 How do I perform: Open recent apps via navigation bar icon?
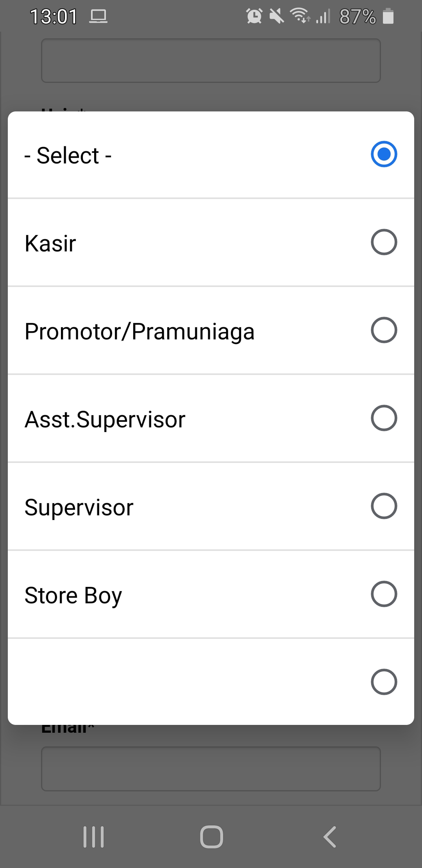point(94,837)
